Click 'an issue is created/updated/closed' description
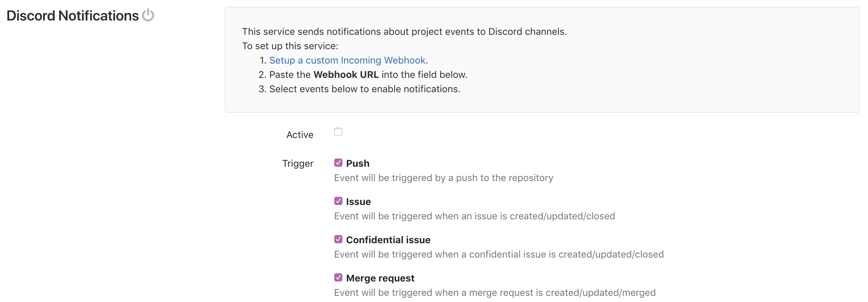Image resolution: width=868 pixels, height=302 pixels. pyautogui.click(x=475, y=216)
